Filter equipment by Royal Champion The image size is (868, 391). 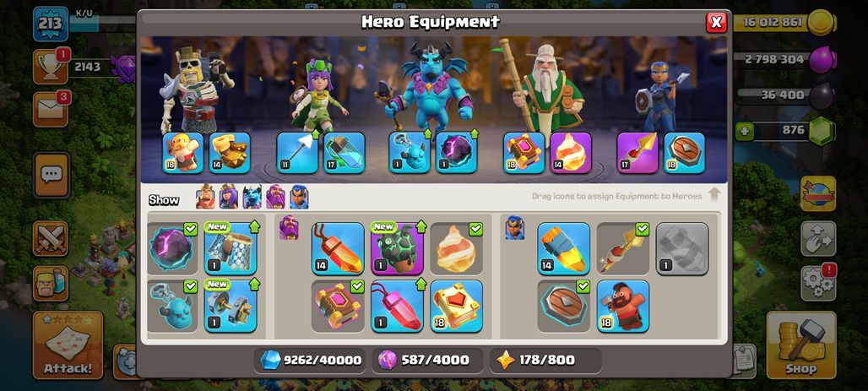[x=299, y=197]
